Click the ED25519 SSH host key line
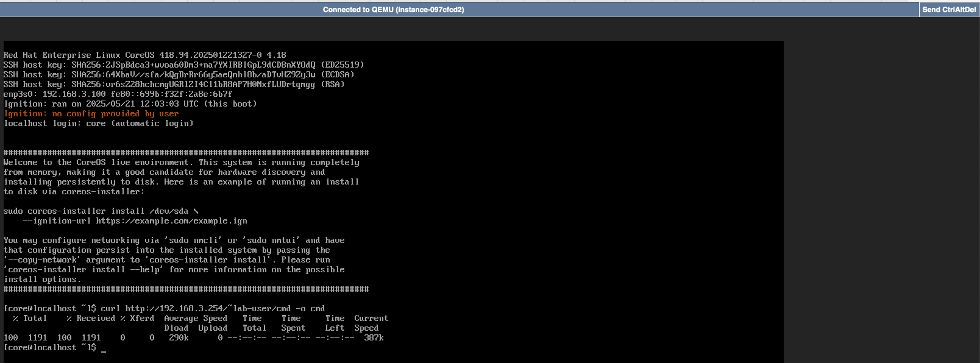Screen dimensions: 980x363 click(x=184, y=65)
